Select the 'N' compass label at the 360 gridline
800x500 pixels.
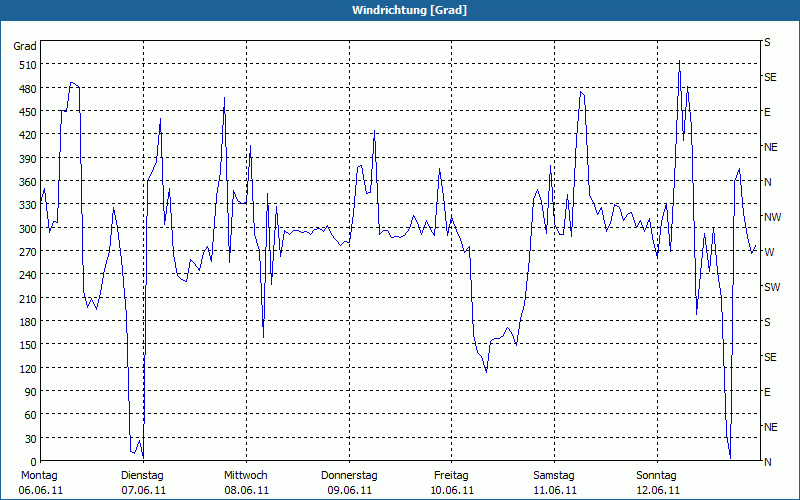click(x=767, y=182)
